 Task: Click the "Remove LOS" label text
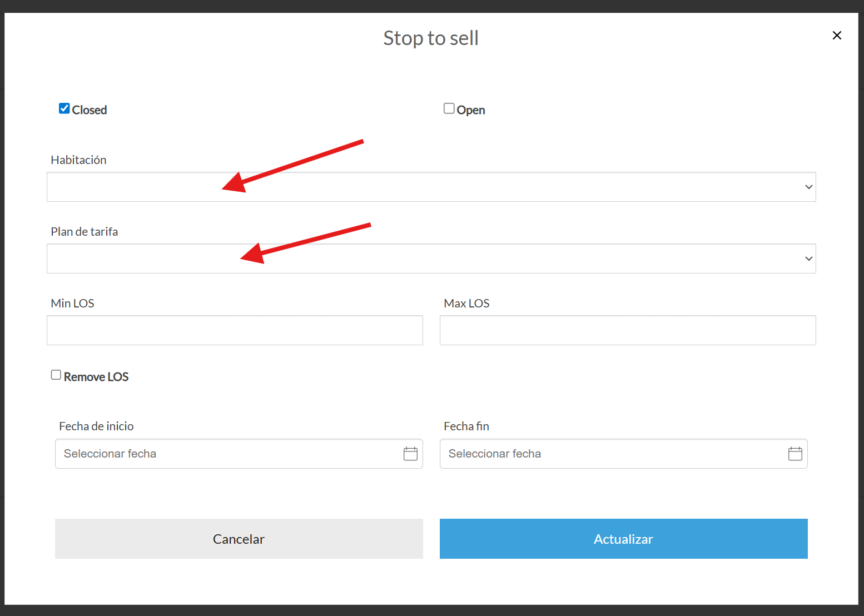pyautogui.click(x=96, y=377)
